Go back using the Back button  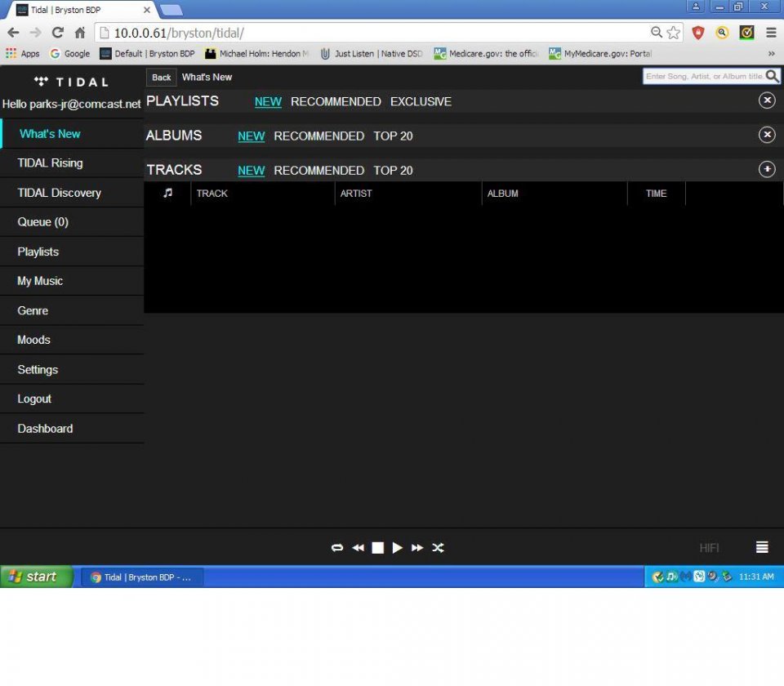(x=161, y=78)
